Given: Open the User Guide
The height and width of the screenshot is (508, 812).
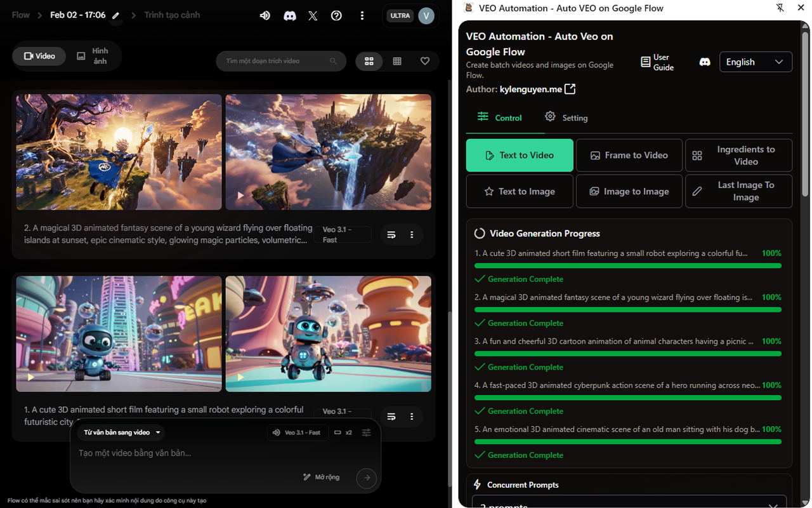Looking at the screenshot, I should coord(657,62).
